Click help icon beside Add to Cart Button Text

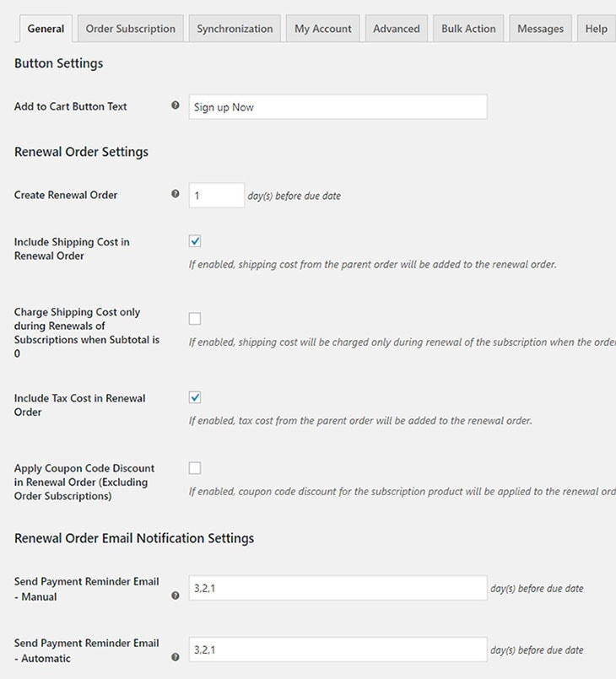click(176, 106)
